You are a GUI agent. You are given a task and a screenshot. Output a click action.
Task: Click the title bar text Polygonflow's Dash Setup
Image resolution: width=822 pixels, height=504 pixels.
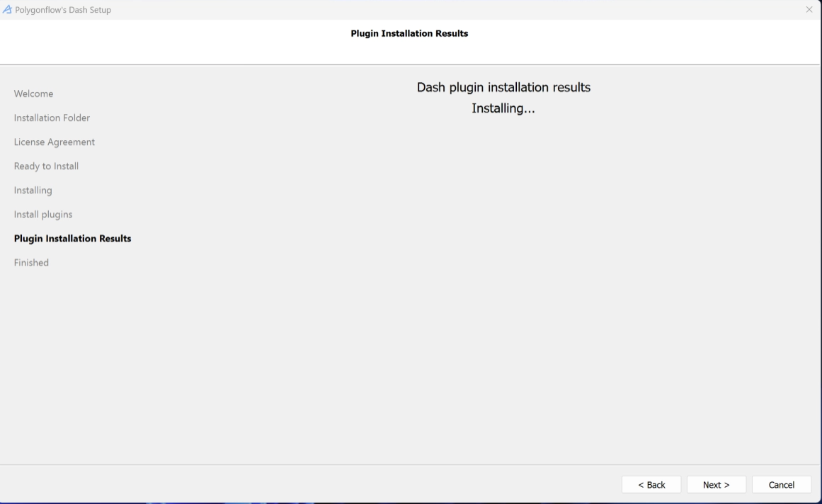click(64, 9)
